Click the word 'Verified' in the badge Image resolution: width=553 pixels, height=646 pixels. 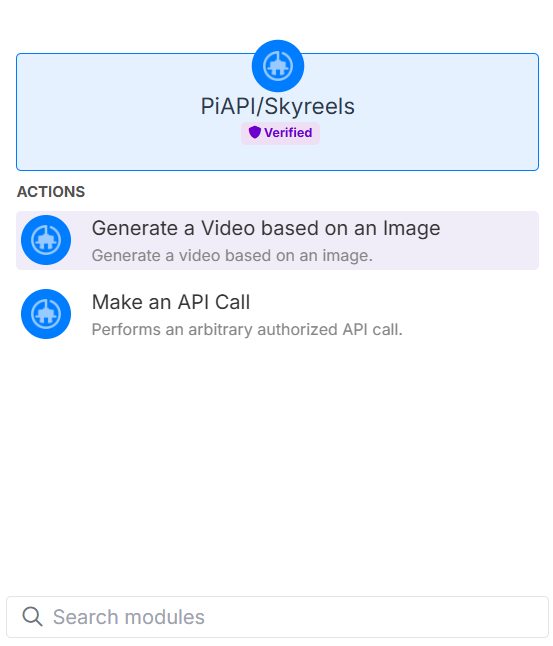coord(288,133)
